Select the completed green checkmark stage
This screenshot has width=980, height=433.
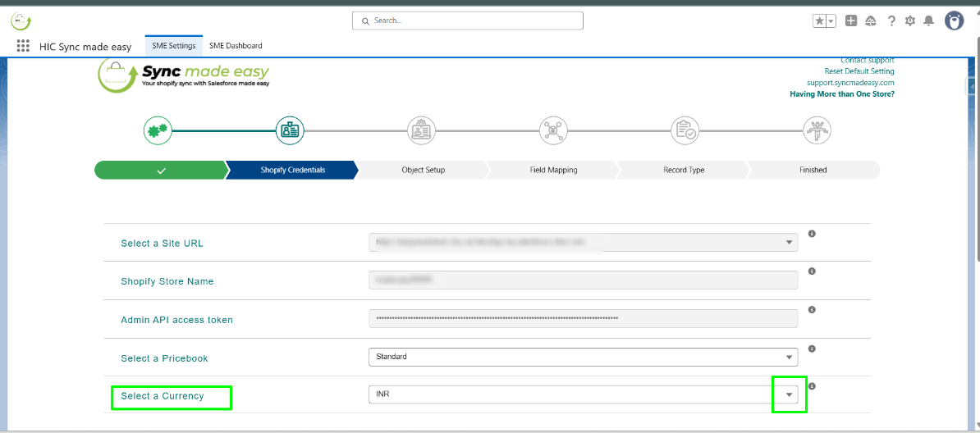(x=161, y=170)
